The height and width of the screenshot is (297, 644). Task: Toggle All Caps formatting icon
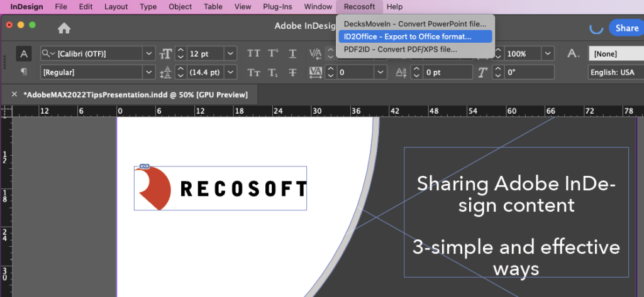253,54
